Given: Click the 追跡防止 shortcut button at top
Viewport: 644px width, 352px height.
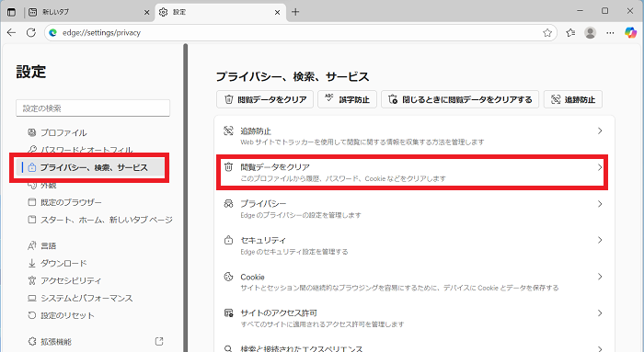Looking at the screenshot, I should pyautogui.click(x=573, y=99).
